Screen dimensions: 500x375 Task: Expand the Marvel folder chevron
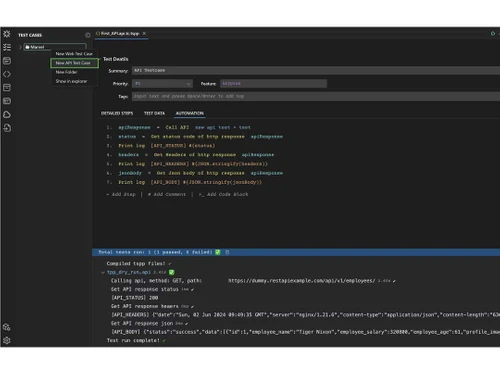[20, 47]
